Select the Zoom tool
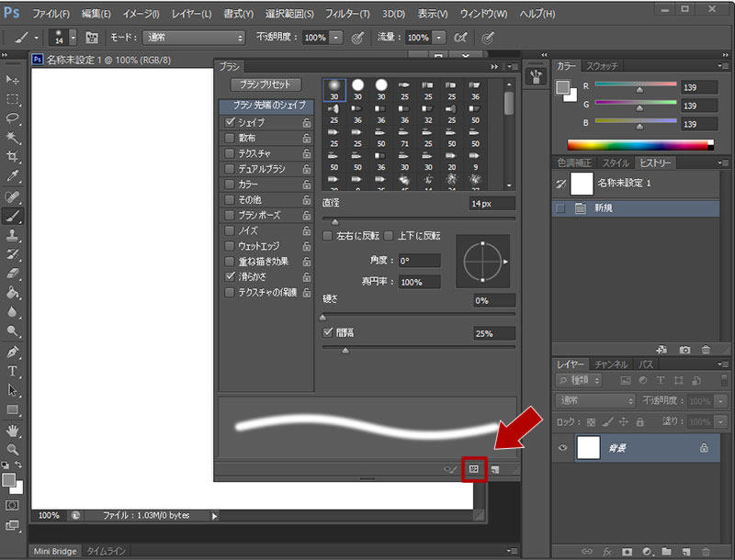735x560 pixels. click(13, 449)
